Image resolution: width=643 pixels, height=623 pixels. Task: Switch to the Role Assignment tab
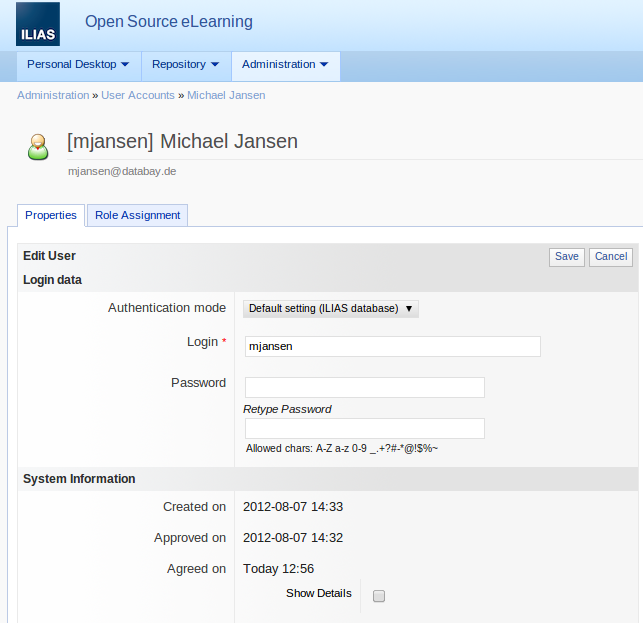point(137,215)
